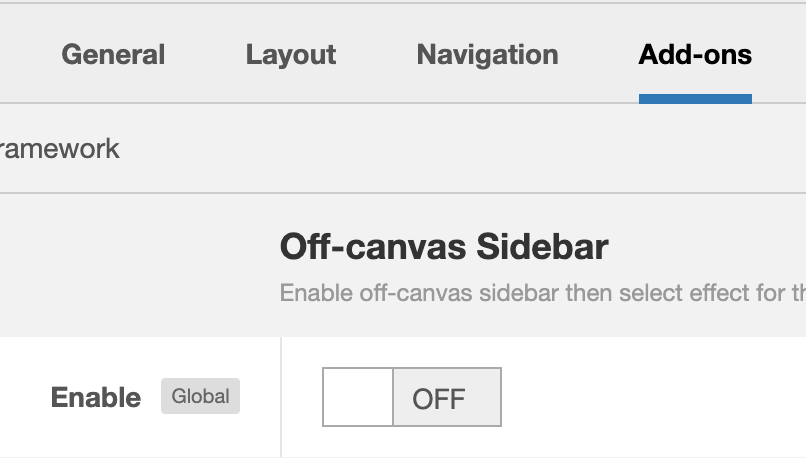Switch to the Layout tab

[x=291, y=55]
